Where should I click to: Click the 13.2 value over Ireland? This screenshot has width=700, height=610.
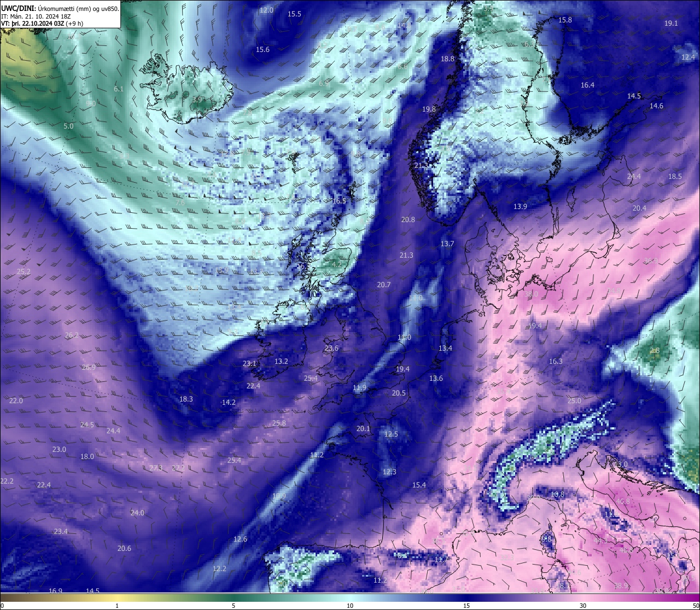(x=281, y=361)
